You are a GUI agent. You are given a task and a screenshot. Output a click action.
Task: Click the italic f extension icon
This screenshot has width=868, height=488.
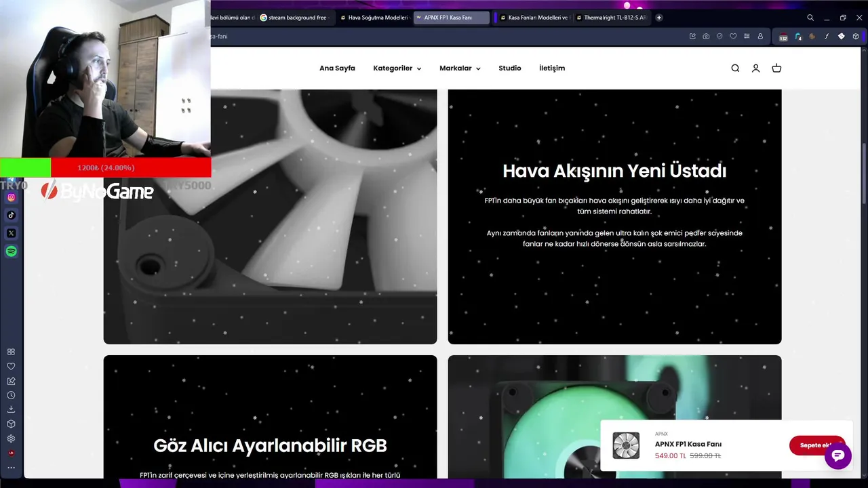pyautogui.click(x=827, y=37)
